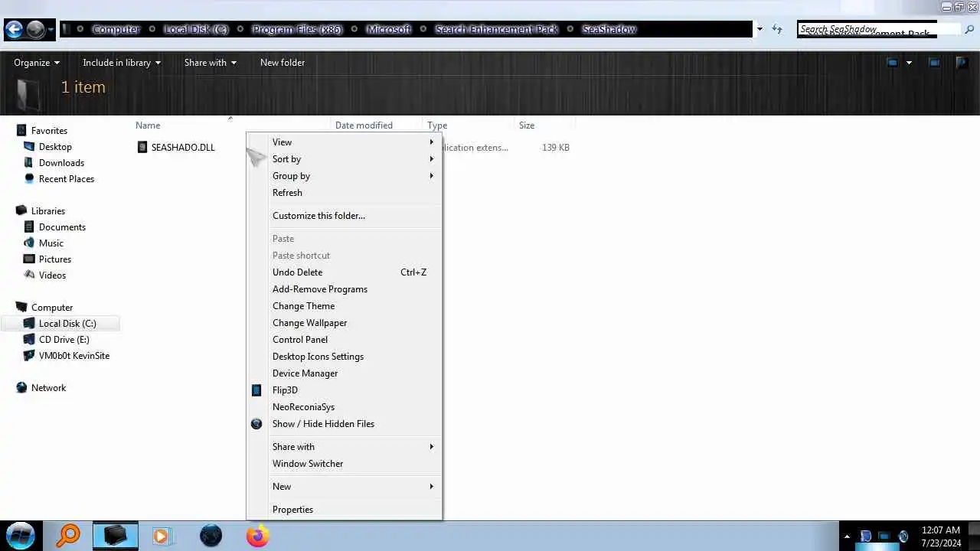Open Properties from the context menu

344,510
